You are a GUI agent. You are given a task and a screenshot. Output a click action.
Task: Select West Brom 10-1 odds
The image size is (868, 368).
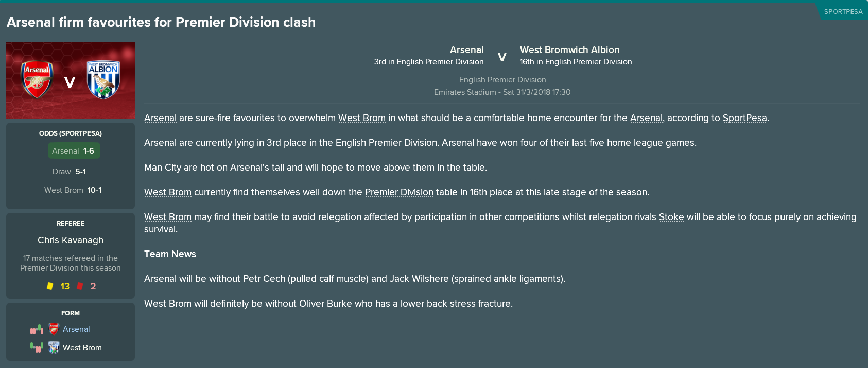point(73,190)
